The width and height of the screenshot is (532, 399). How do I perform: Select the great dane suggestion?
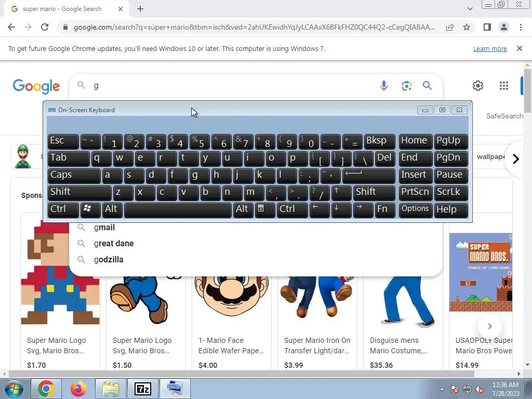[256, 243]
